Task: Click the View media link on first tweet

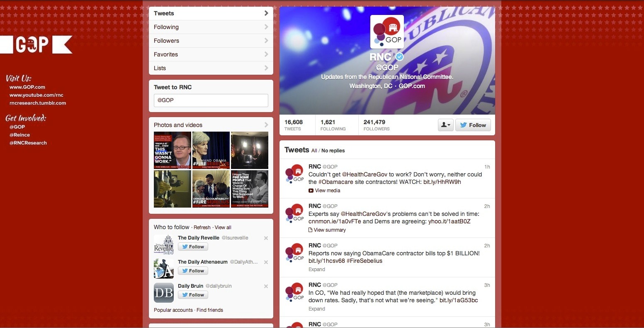Action: point(324,191)
